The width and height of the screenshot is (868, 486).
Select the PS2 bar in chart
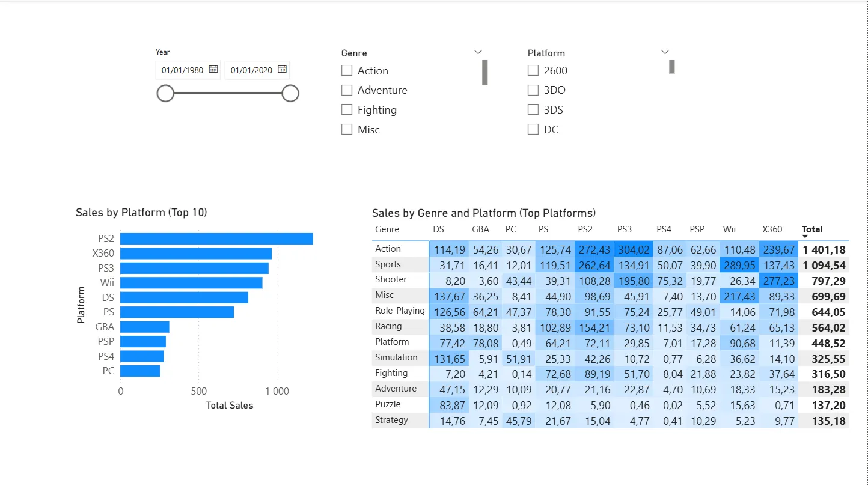(x=217, y=238)
